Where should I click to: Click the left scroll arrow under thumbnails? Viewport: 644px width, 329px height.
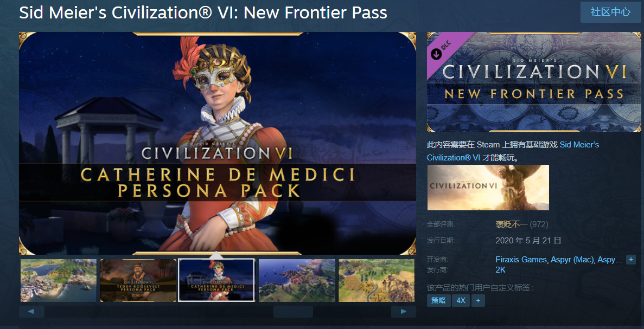[31, 311]
